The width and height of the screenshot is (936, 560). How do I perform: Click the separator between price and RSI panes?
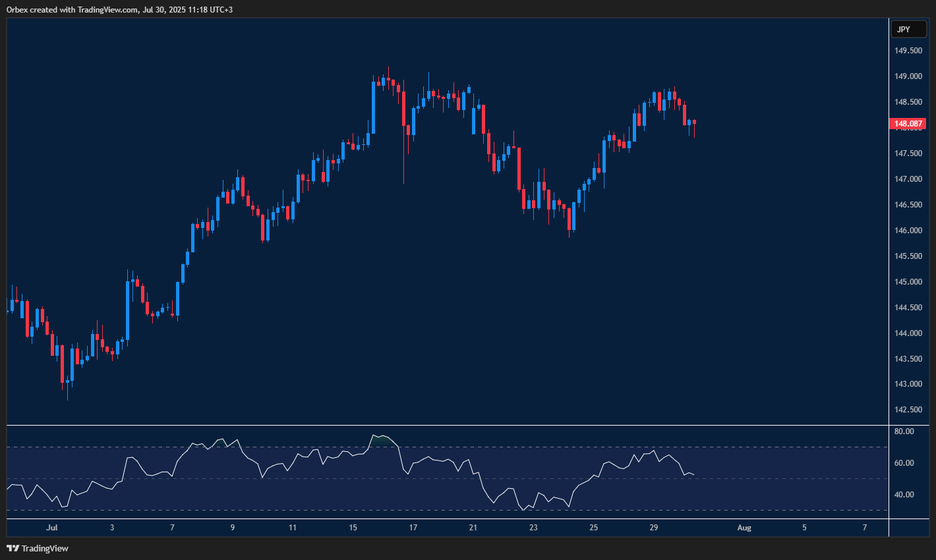pyautogui.click(x=448, y=426)
